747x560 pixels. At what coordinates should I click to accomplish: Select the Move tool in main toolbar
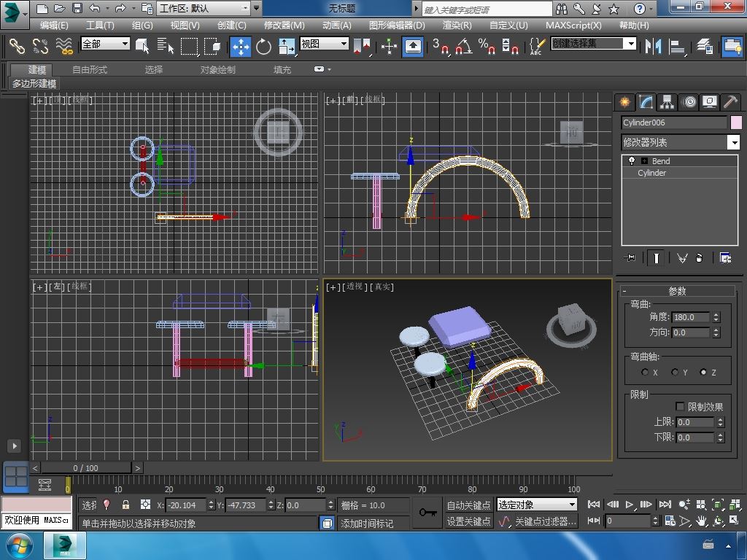(241, 46)
